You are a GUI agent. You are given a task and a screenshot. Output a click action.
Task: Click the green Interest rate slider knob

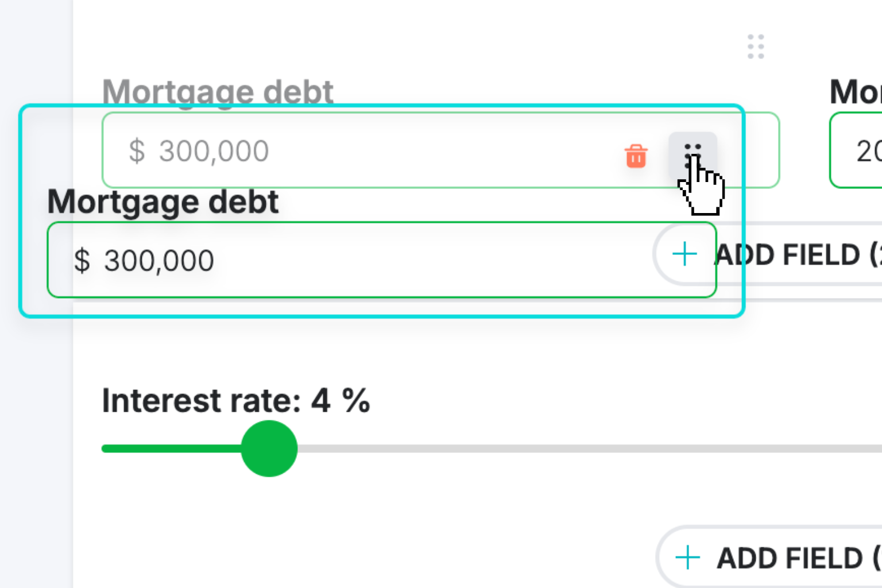[x=269, y=448]
